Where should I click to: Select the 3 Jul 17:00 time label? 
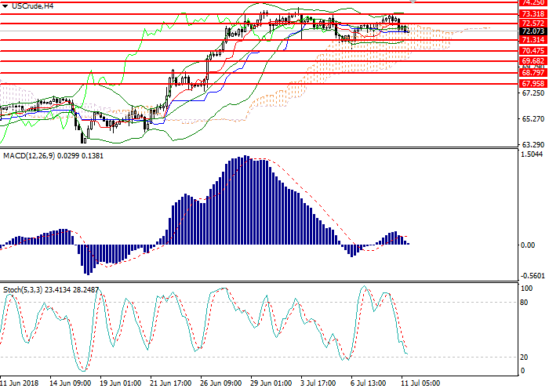[318, 383]
